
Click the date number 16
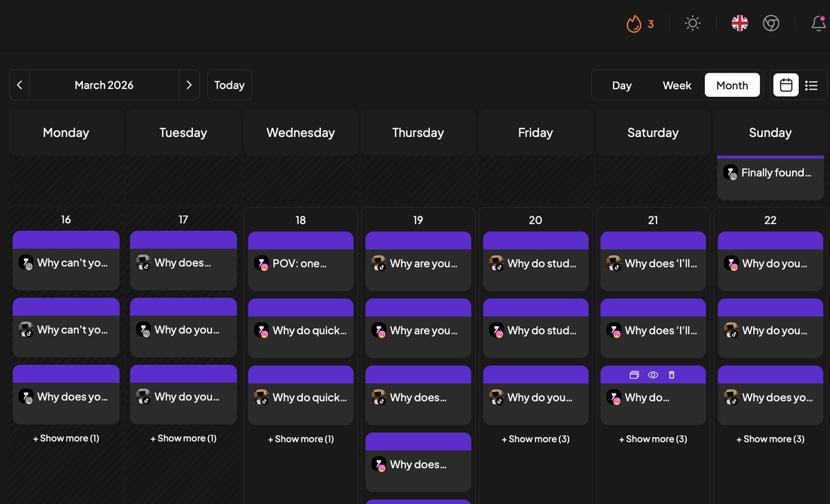point(66,219)
